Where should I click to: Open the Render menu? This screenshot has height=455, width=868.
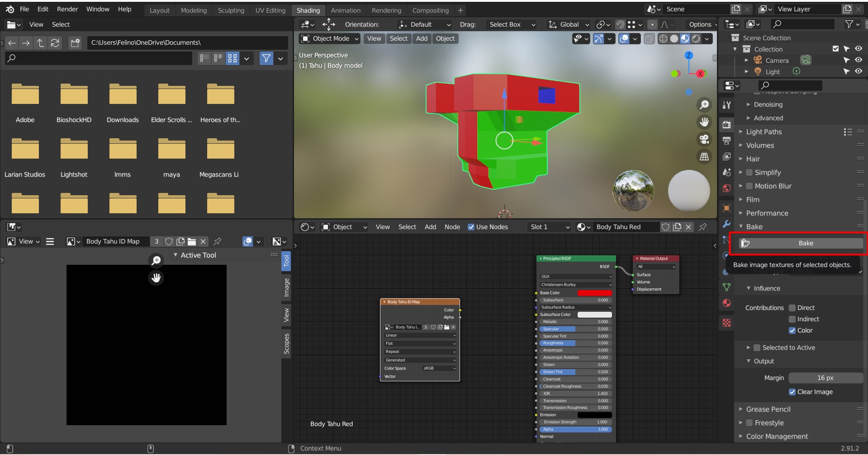(x=67, y=9)
